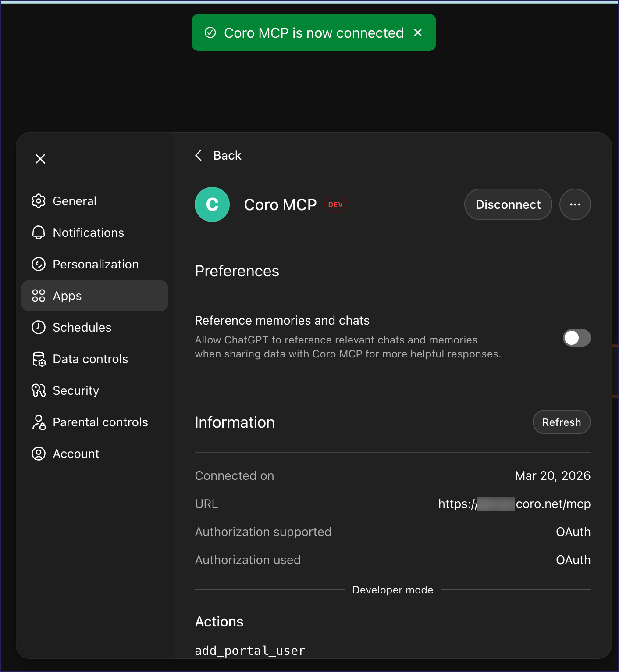Click the connector URL value
Image resolution: width=619 pixels, height=672 pixels.
pyautogui.click(x=514, y=504)
